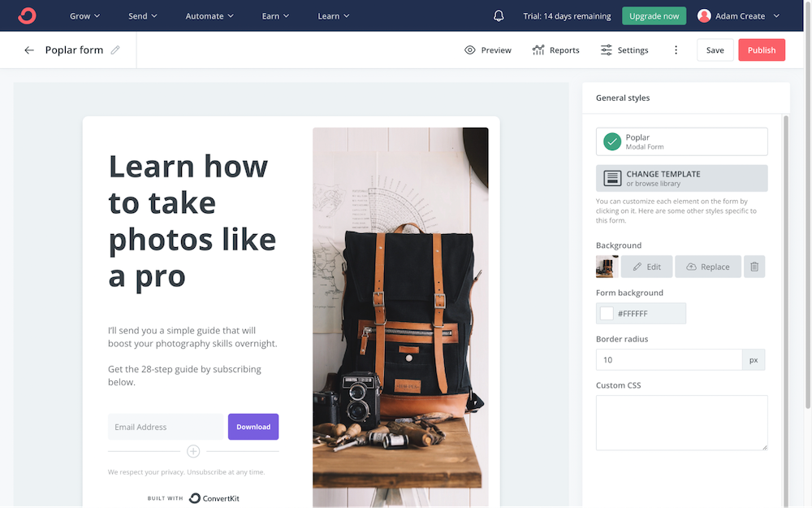Screen dimensions: 812x508
Task: Open the Adam Create account dropdown
Action: click(739, 16)
